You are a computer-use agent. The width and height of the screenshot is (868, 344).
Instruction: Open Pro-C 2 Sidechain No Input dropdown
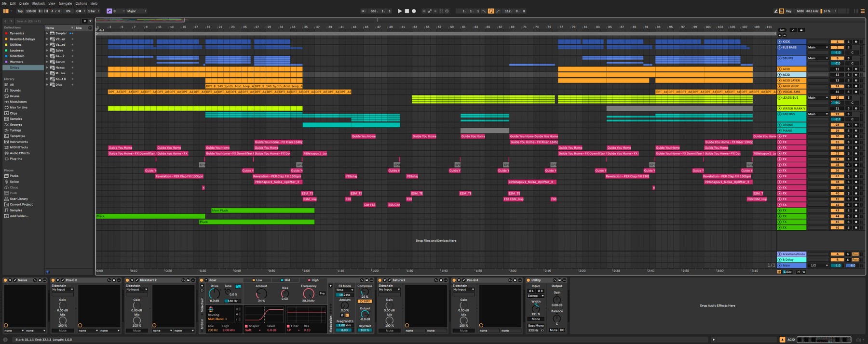click(62, 290)
